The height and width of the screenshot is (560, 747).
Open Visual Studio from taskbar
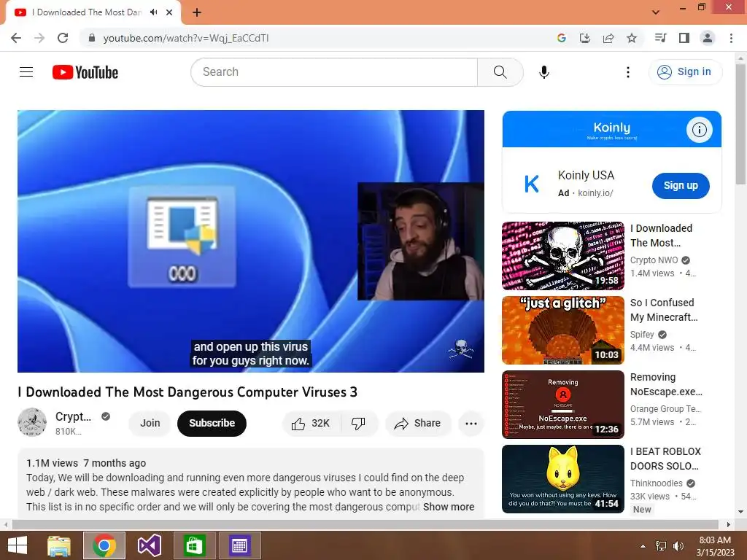[x=150, y=545]
